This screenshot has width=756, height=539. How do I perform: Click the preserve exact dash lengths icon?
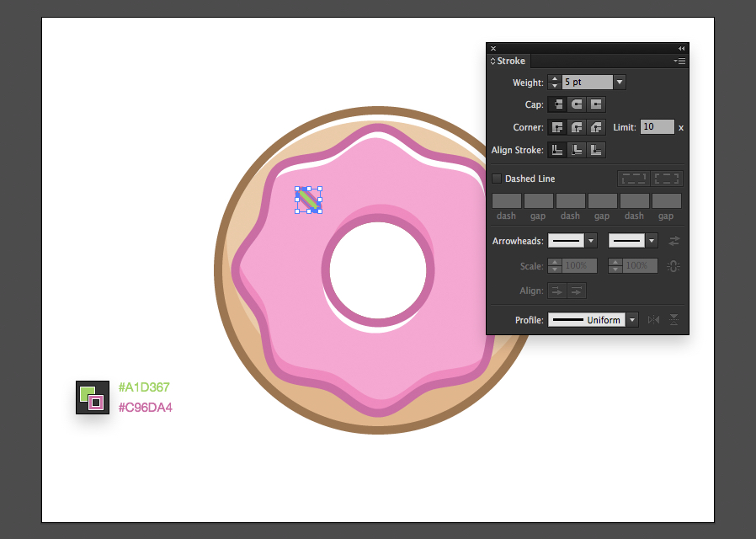[634, 179]
